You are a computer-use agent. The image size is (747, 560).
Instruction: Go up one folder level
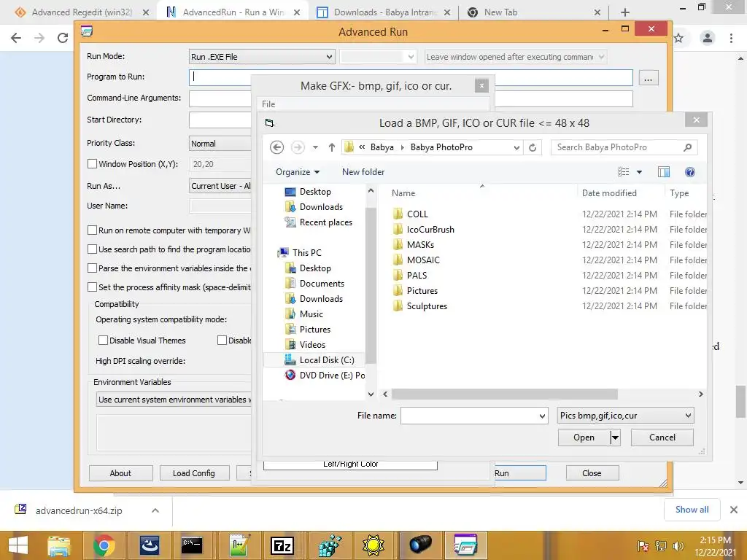click(x=332, y=147)
